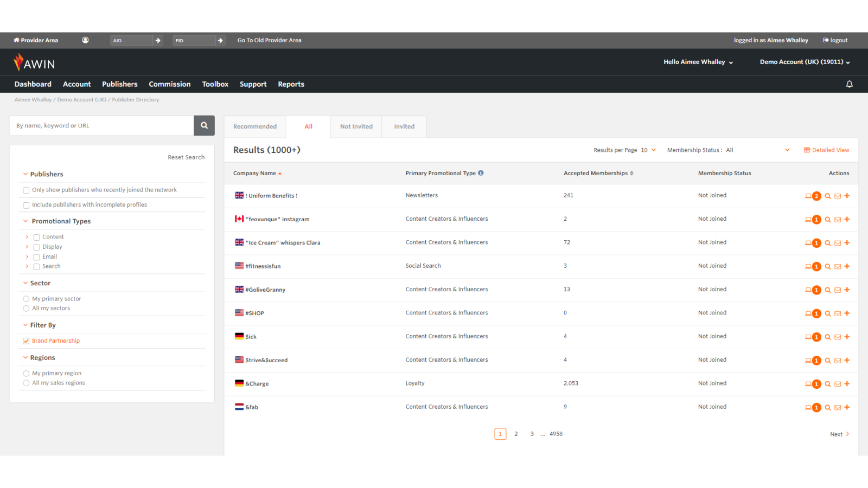Viewport: 868px width, 488px height.
Task: Switch to the Recommended tab
Action: (255, 126)
